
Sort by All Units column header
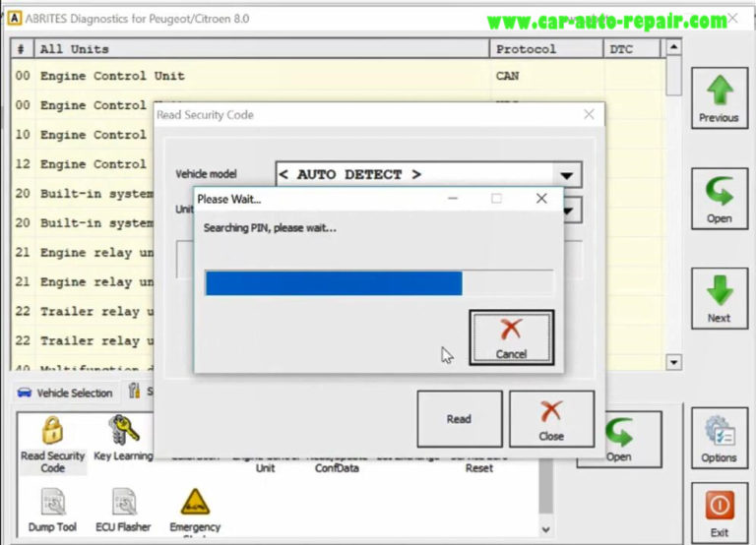(262, 49)
